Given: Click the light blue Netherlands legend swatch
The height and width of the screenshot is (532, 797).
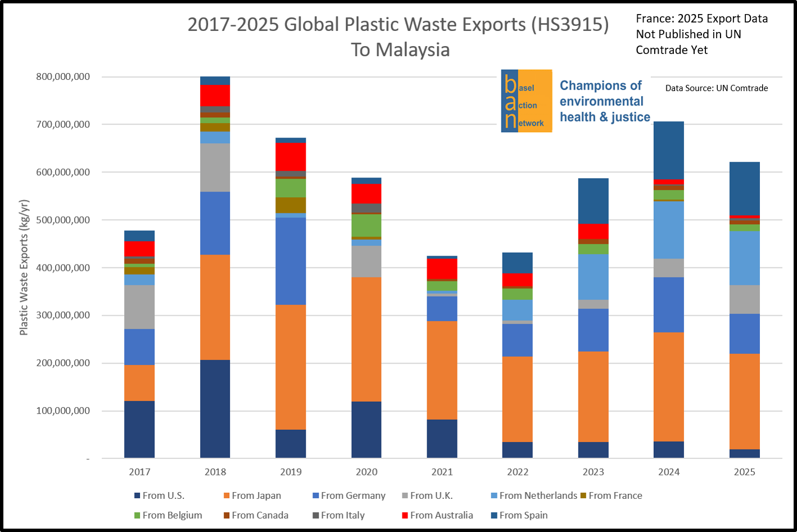Looking at the screenshot, I should coord(494,496).
